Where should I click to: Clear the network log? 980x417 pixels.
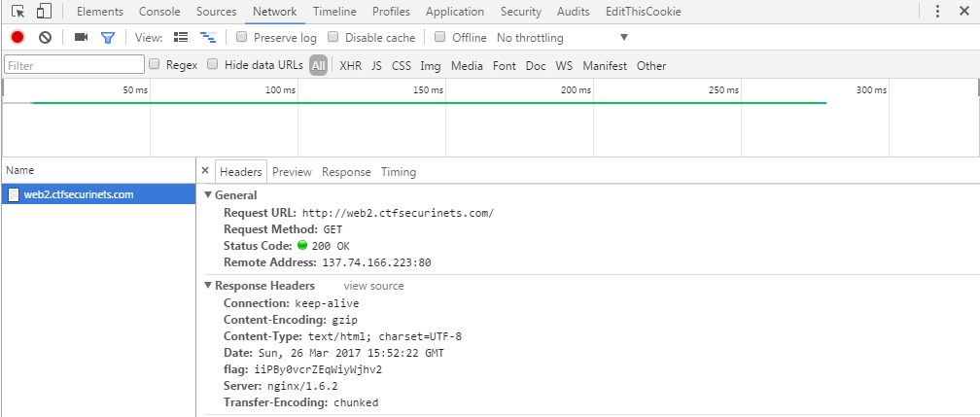coord(45,38)
